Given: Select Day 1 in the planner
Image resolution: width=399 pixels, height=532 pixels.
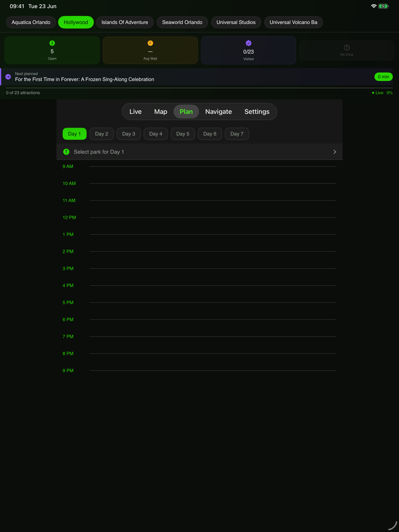Looking at the screenshot, I should (x=75, y=134).
